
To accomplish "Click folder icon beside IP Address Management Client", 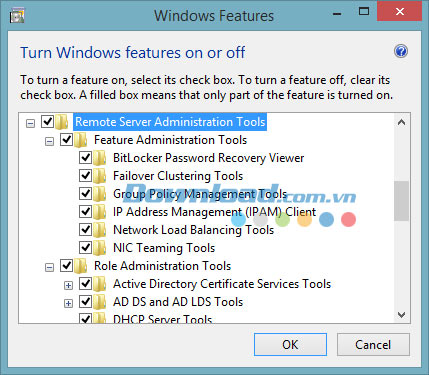I will click(100, 212).
